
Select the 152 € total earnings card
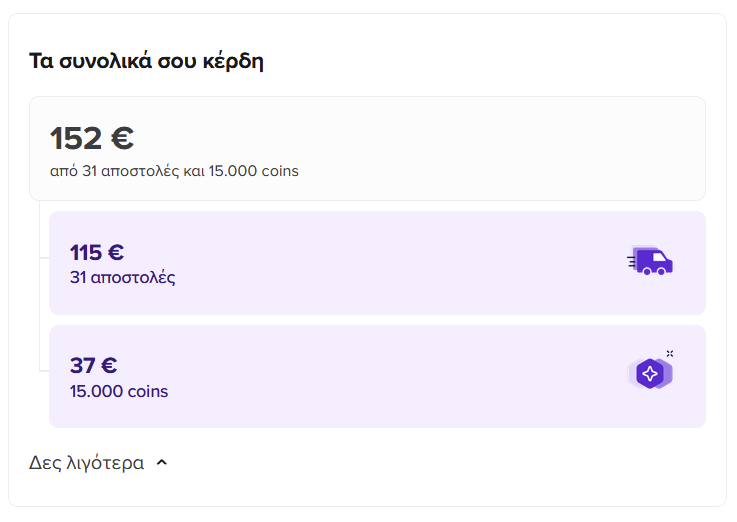click(x=368, y=148)
